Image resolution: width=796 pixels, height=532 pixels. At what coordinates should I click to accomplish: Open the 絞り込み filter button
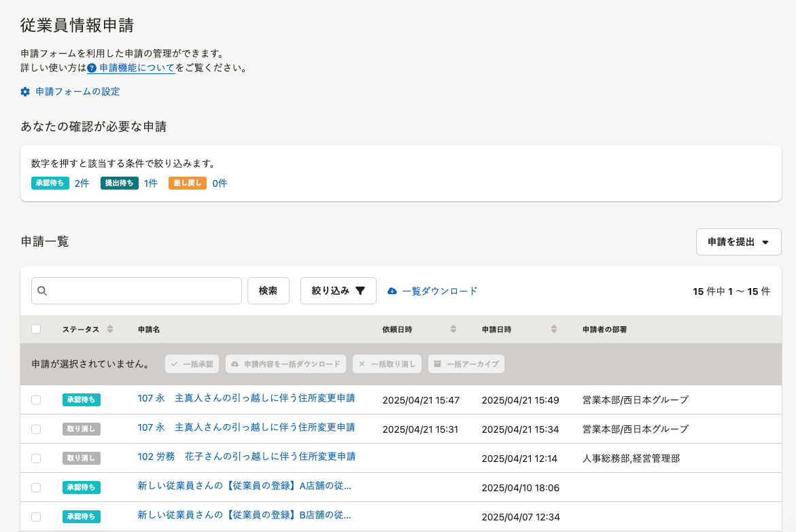(x=338, y=291)
